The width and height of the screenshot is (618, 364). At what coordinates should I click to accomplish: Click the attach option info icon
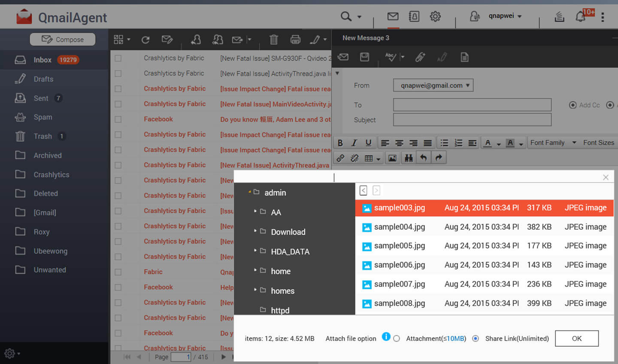[386, 337]
